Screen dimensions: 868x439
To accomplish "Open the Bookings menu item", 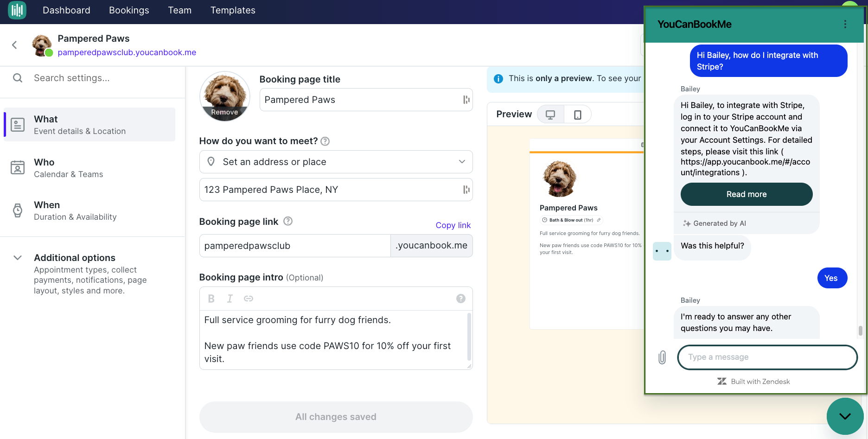I will 129,10.
